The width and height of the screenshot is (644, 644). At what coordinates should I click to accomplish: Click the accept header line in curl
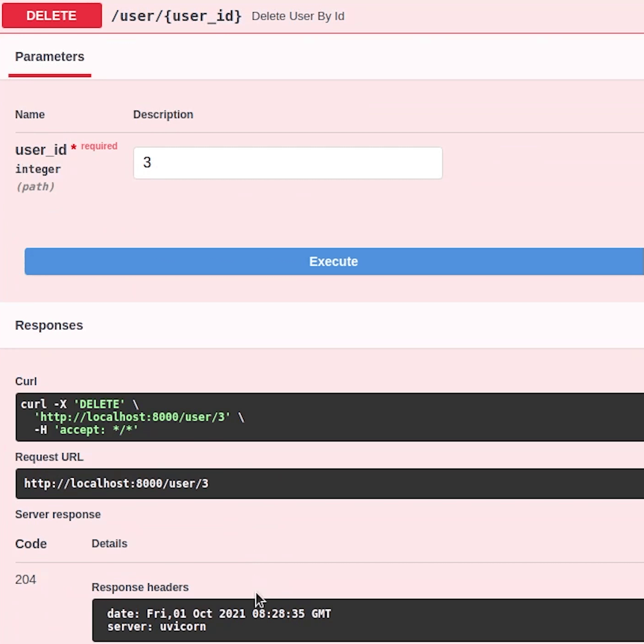(87, 430)
